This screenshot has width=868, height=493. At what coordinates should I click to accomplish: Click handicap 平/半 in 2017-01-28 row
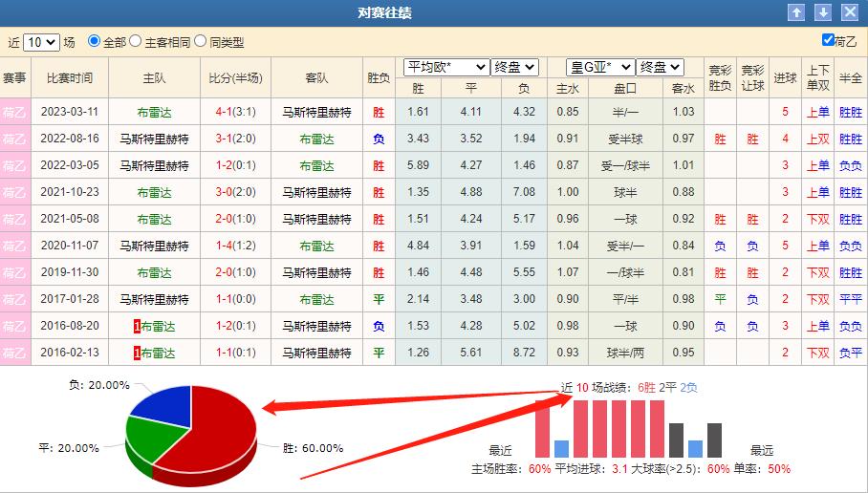click(x=625, y=299)
